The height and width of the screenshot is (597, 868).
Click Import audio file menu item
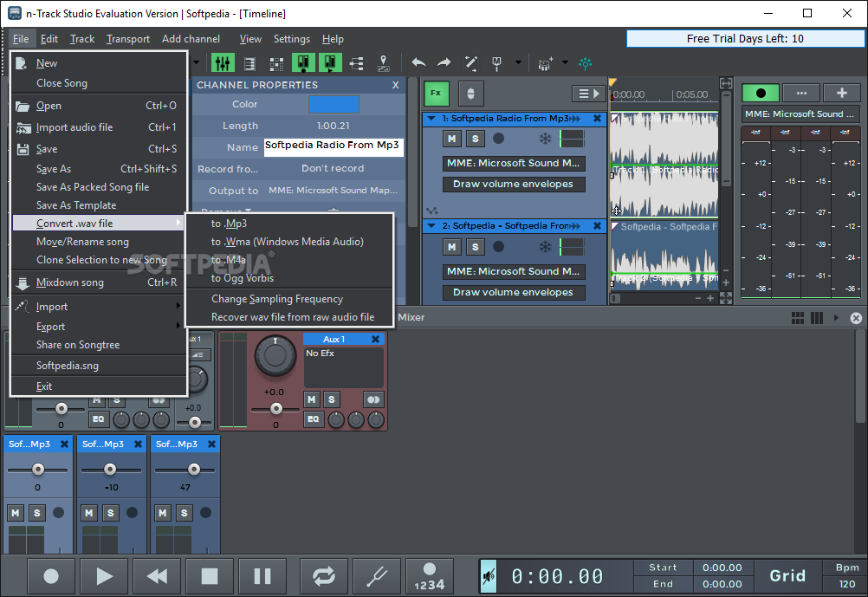coord(99,127)
